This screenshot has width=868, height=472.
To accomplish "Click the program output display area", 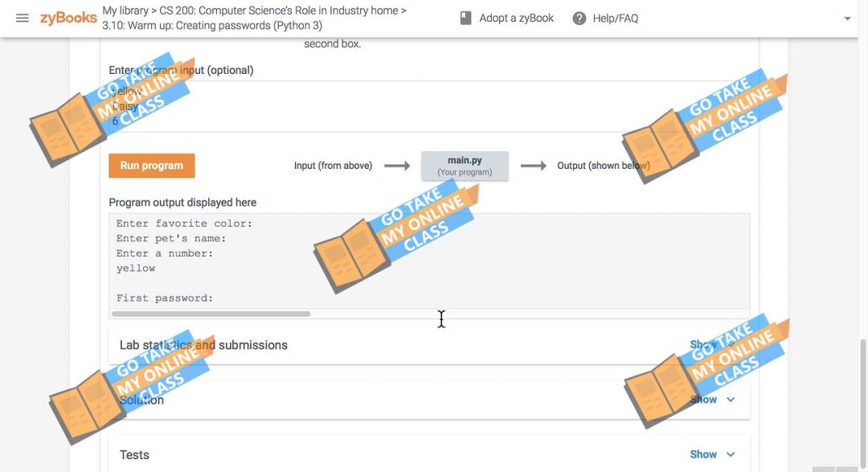I will [429, 260].
